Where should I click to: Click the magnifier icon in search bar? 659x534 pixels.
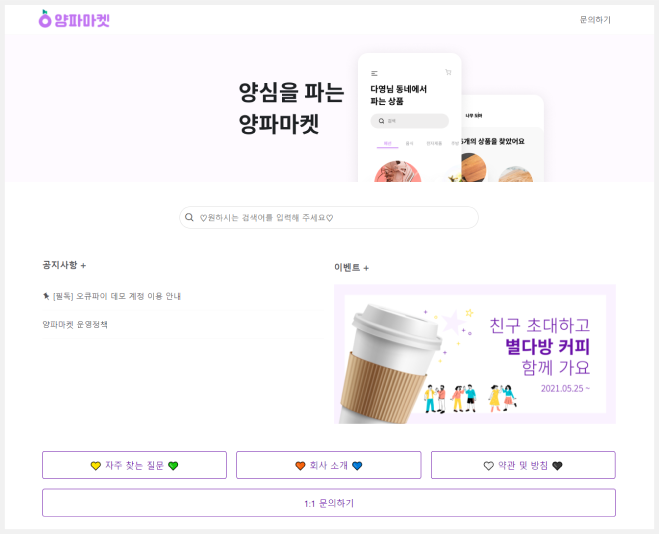(x=189, y=217)
